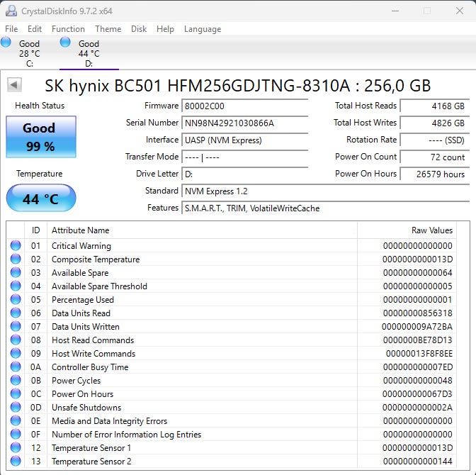Click the CrystalDiskInfo app icon in the title bar

pos(12,11)
